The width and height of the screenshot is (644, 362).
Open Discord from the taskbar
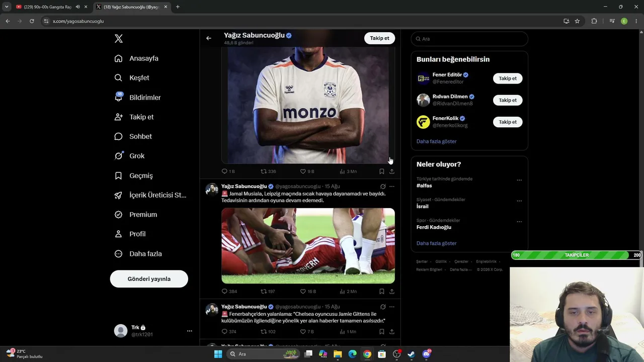(x=426, y=354)
